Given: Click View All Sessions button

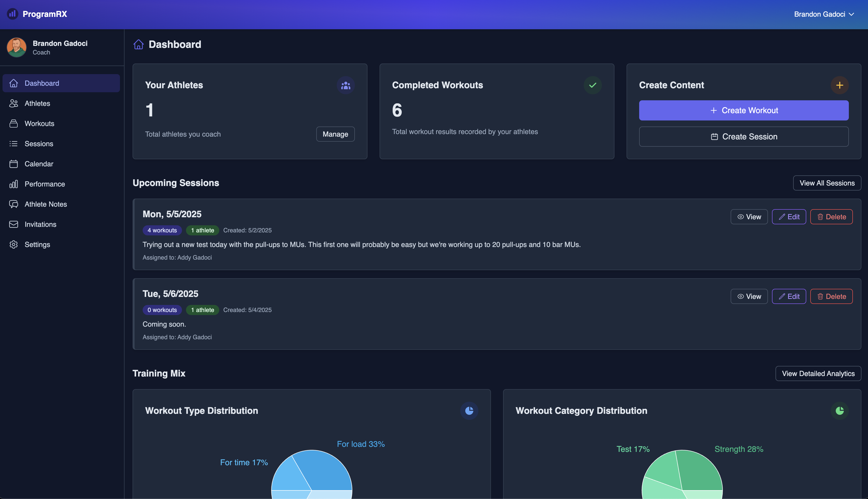Looking at the screenshot, I should pyautogui.click(x=827, y=183).
